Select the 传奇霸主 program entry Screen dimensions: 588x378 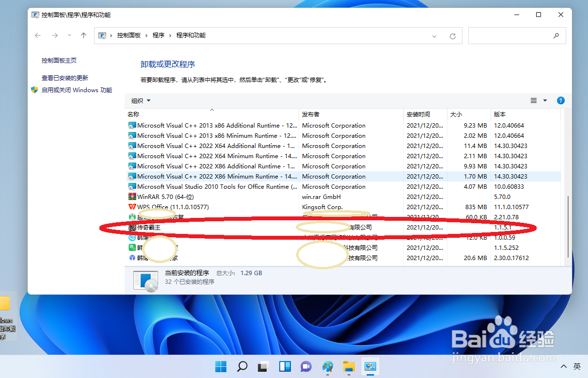pos(343,228)
